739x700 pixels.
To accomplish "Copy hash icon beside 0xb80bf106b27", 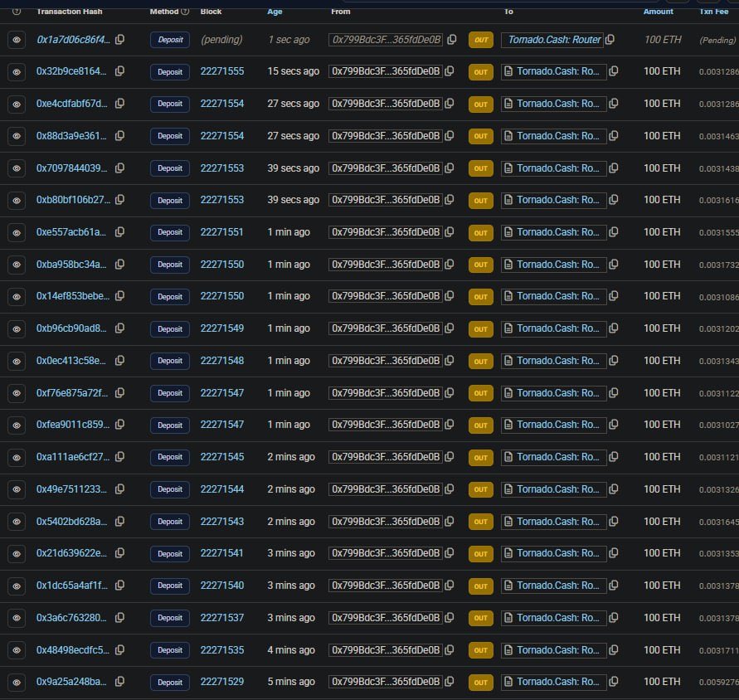I will (x=120, y=200).
